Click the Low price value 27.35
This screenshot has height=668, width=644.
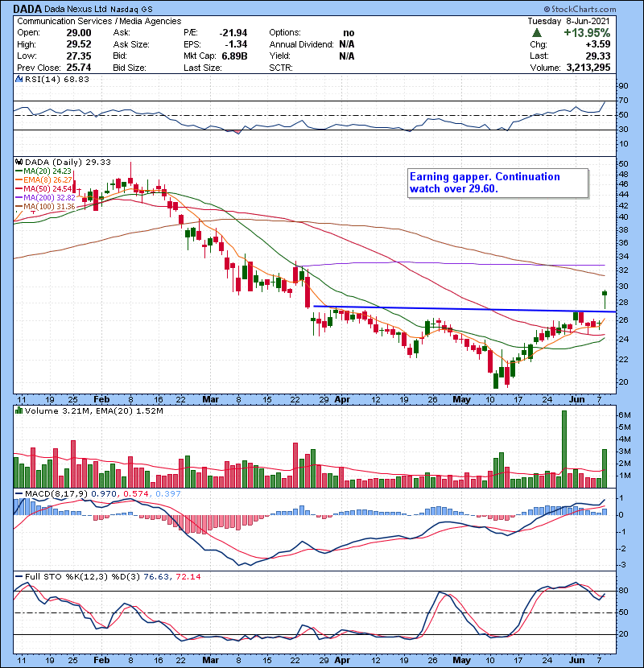pyautogui.click(x=79, y=56)
